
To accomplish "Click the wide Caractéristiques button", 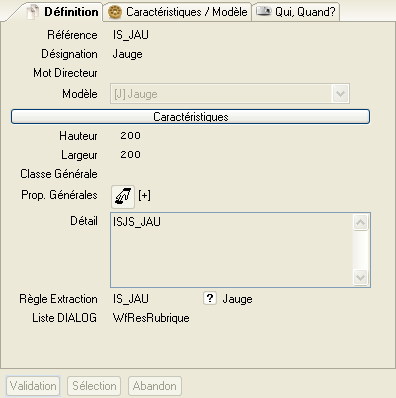I will (190, 117).
